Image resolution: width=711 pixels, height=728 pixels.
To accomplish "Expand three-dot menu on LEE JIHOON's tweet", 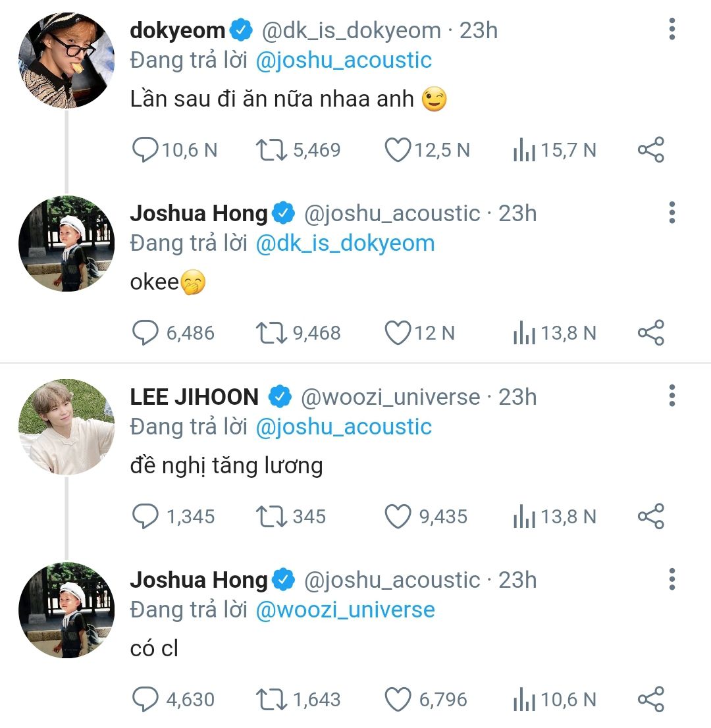I will pos(671,396).
